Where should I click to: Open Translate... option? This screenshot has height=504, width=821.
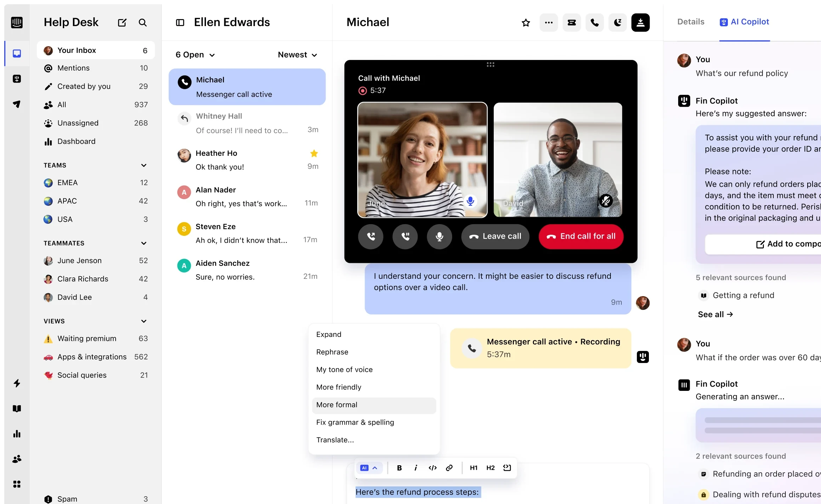click(x=374, y=440)
